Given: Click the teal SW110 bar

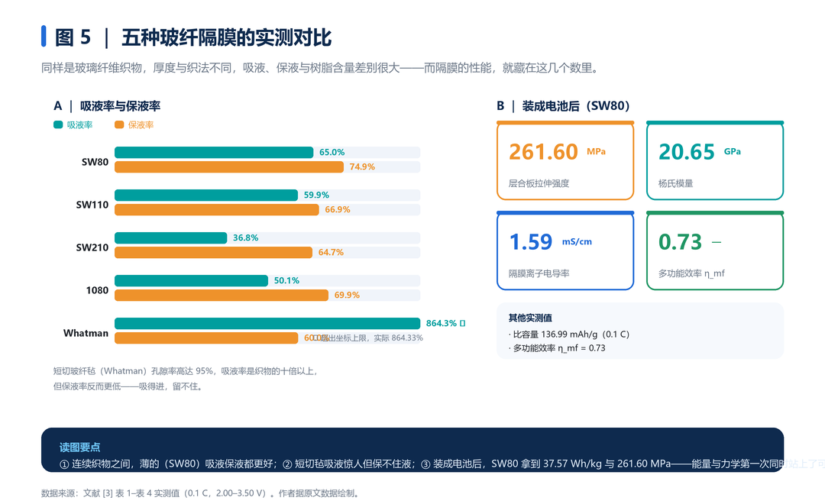Looking at the screenshot, I should click(x=206, y=195).
